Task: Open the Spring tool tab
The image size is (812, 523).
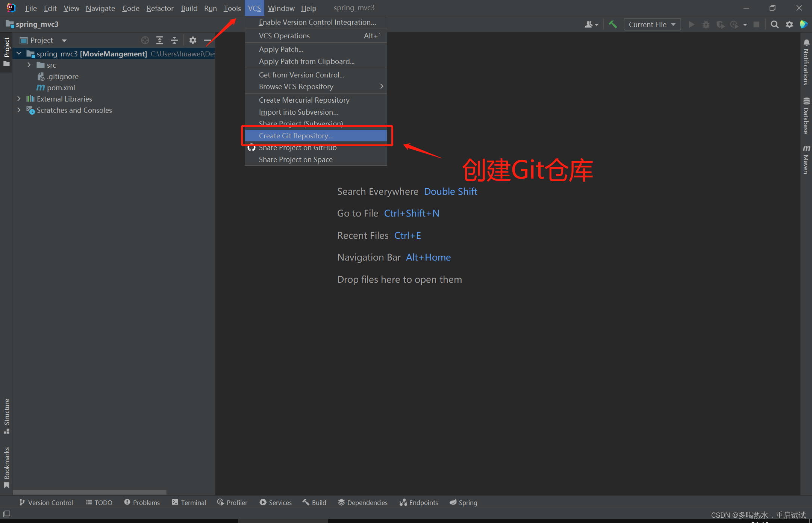Action: tap(464, 502)
